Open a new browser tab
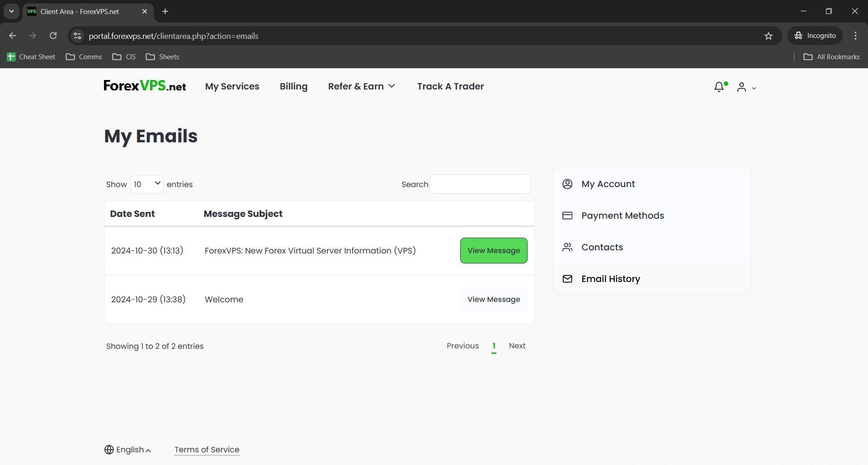 (165, 11)
